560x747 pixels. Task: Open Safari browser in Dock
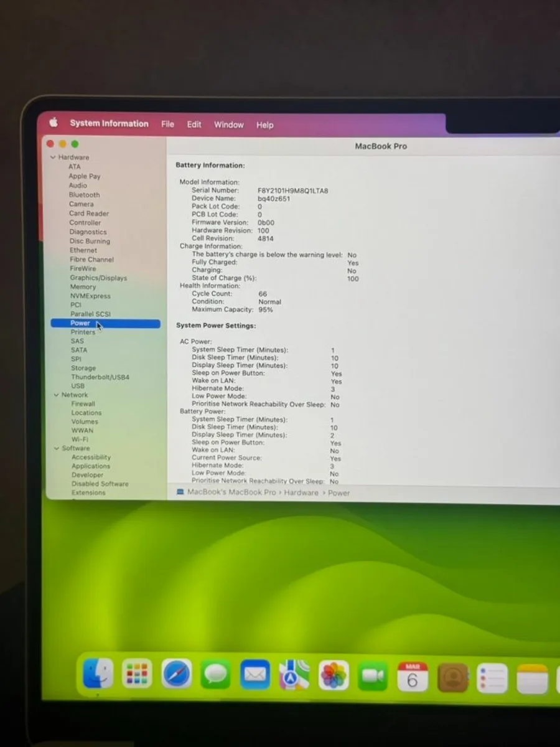coord(177,674)
